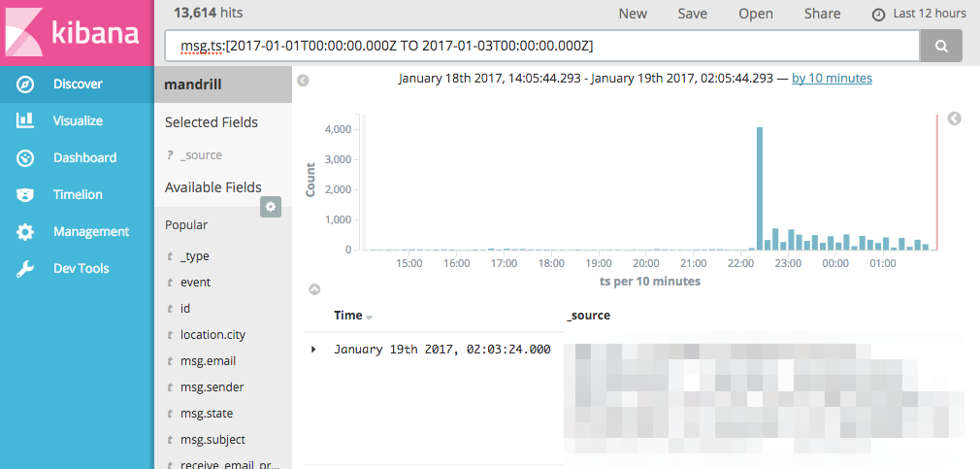This screenshot has height=469, width=980.
Task: Click Share in the top menu
Action: coord(822,14)
